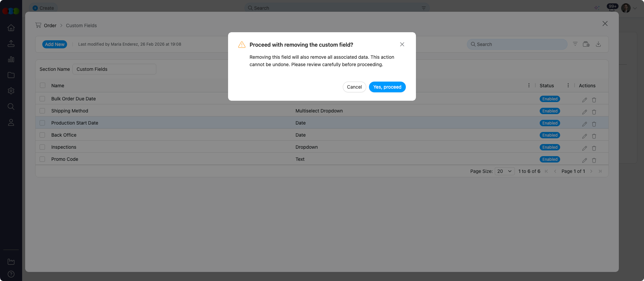The height and width of the screenshot is (281, 644).
Task: Open column menu left of Actions header
Action: 568,85
